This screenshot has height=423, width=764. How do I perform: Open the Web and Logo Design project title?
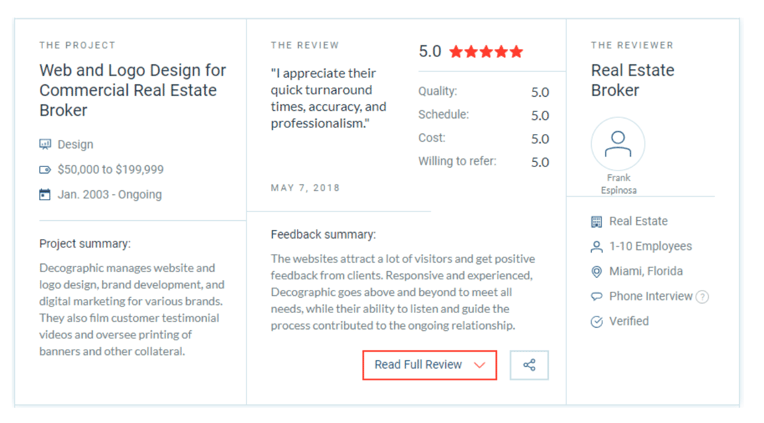tap(133, 90)
